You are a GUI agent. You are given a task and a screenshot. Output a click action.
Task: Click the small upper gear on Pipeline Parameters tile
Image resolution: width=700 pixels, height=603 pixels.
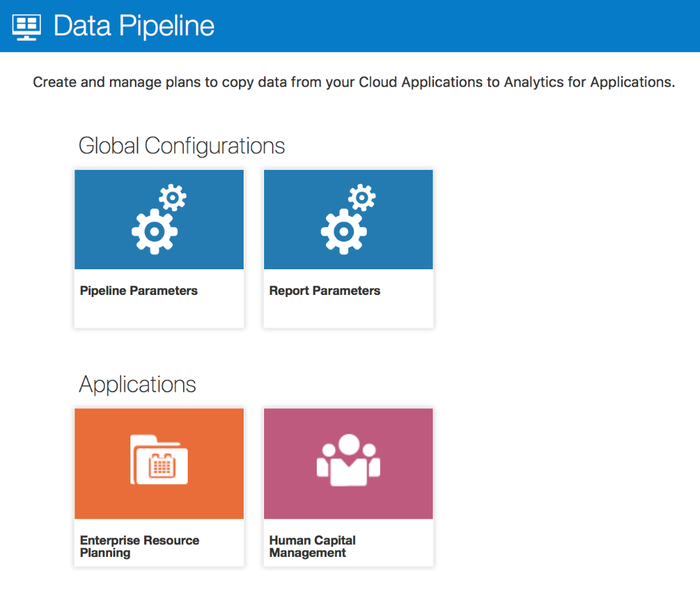pos(173,197)
